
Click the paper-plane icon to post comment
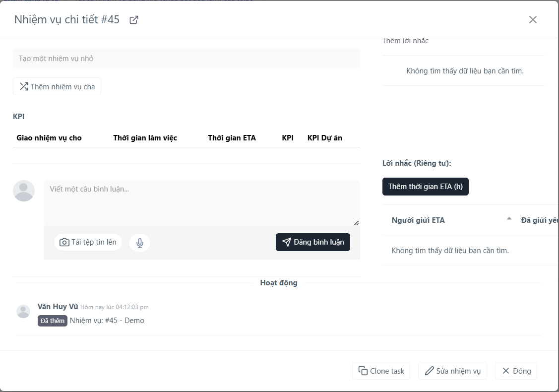pos(286,242)
